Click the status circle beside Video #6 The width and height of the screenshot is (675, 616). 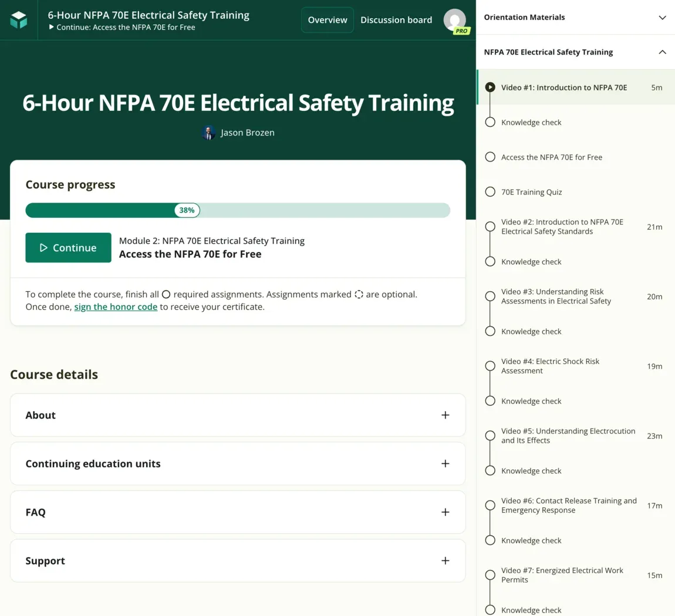pyautogui.click(x=490, y=505)
